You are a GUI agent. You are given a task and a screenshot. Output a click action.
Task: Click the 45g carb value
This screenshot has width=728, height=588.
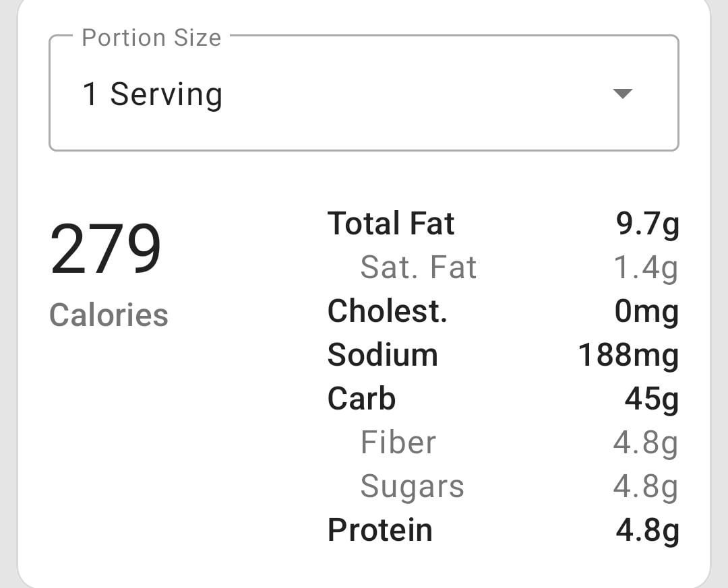click(651, 399)
